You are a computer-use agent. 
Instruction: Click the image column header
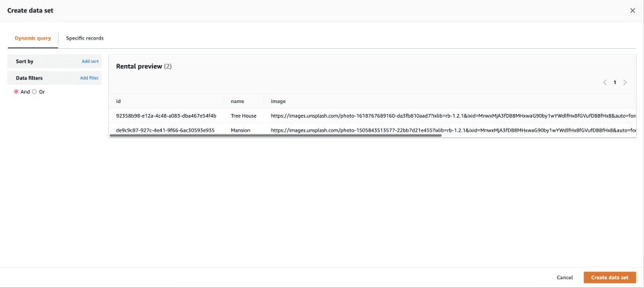click(x=278, y=101)
